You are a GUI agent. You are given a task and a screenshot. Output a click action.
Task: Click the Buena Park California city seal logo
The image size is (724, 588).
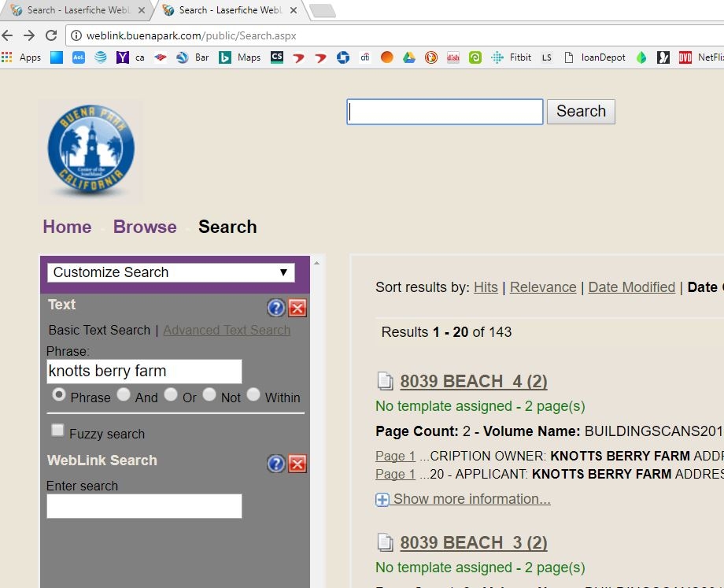pos(91,150)
